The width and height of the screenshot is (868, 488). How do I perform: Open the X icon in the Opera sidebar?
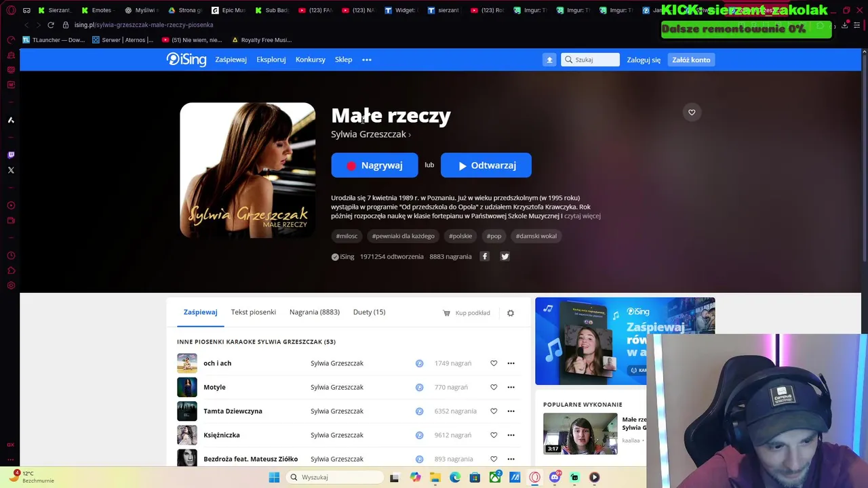pos(11,170)
